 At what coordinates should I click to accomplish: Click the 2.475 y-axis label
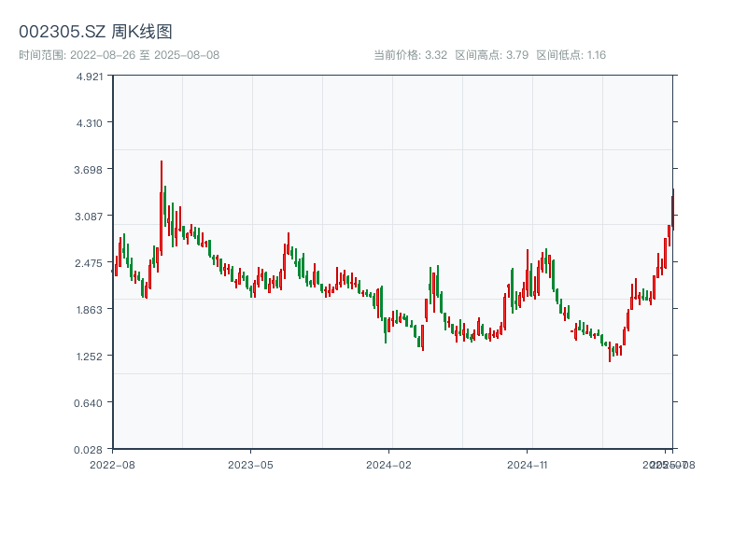pos(90,263)
